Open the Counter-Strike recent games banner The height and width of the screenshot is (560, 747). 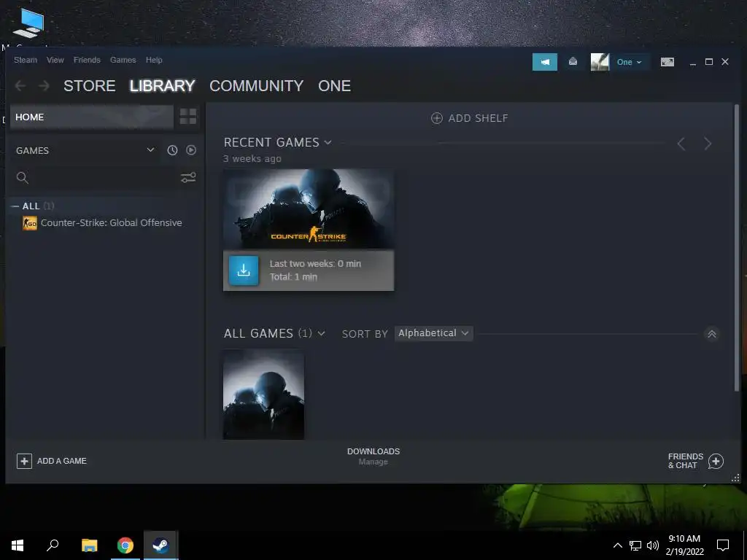(x=309, y=209)
